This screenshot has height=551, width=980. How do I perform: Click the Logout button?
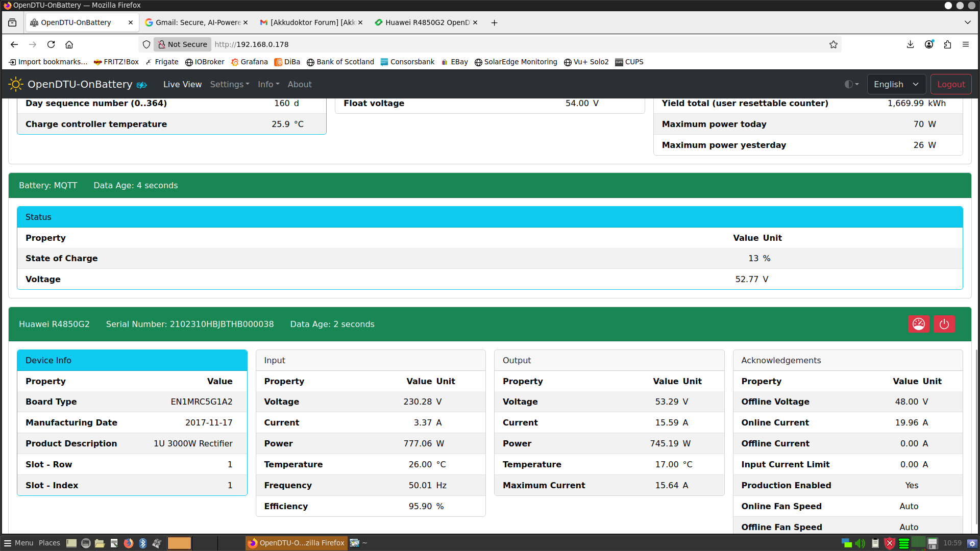click(x=950, y=84)
